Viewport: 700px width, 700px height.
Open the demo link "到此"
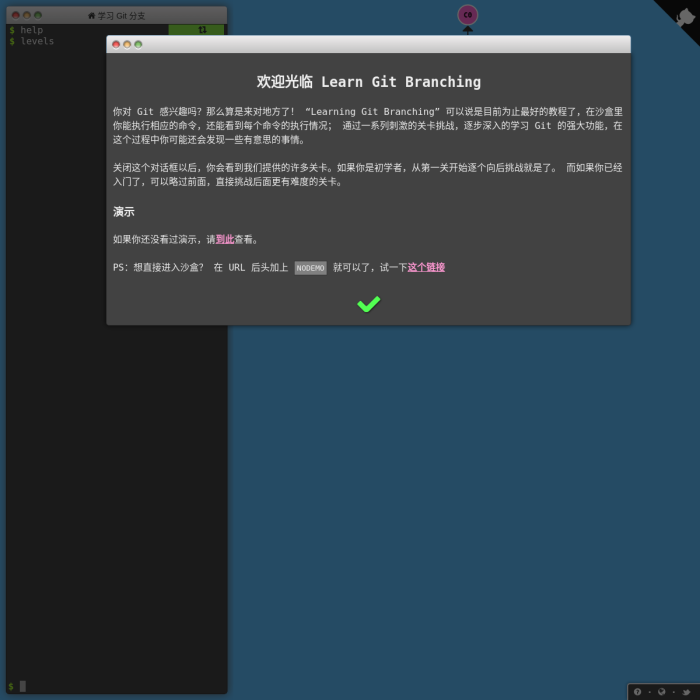click(225, 240)
